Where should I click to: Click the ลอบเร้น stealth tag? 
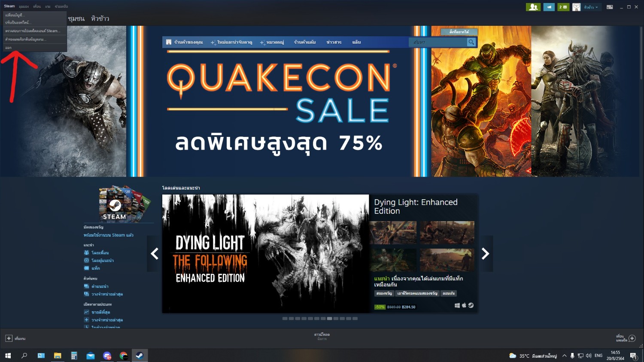coord(449,293)
